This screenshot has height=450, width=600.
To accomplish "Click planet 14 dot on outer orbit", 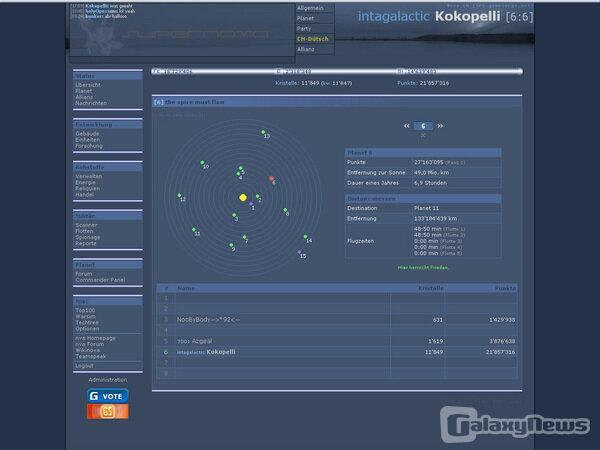I will [x=305, y=236].
